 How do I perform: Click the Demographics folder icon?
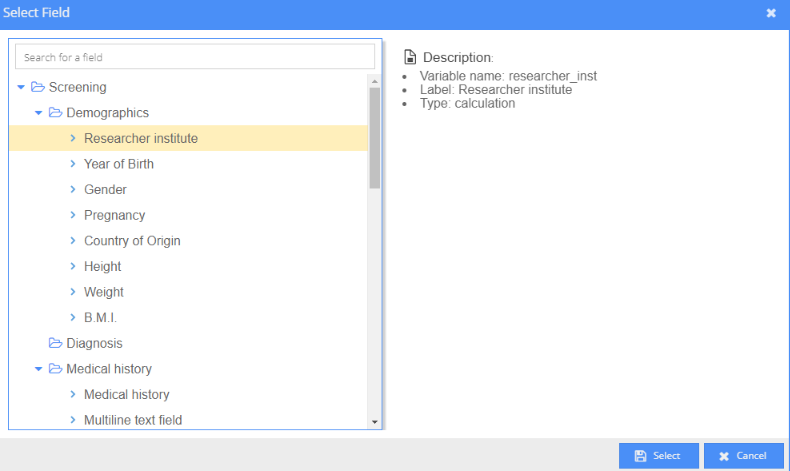point(55,112)
